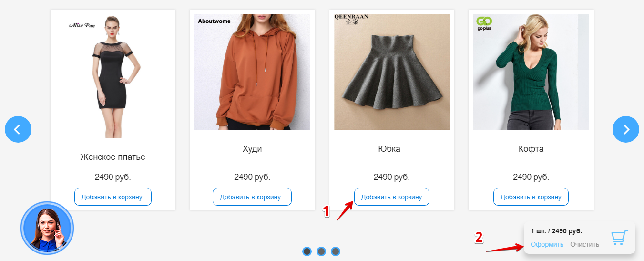The width and height of the screenshot is (644, 261).
Task: Click the Оформить checkout link
Action: 547,244
